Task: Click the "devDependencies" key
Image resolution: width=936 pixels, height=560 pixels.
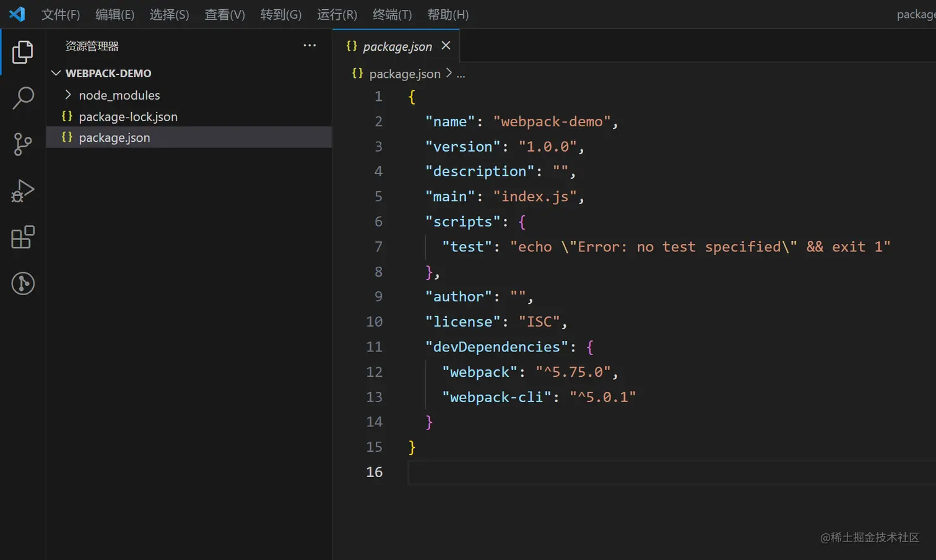Action: pos(496,347)
